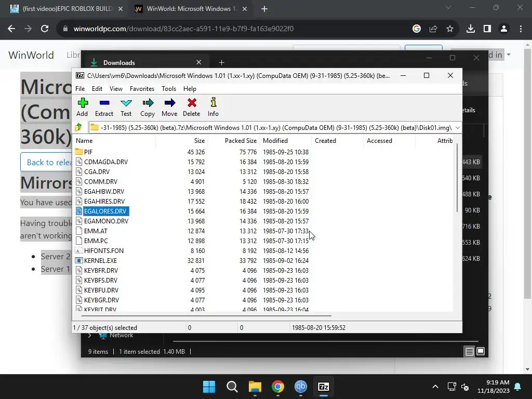Screen dimensions: 532x399
Task: Click the WinWorld site logo link
Action: point(31,55)
